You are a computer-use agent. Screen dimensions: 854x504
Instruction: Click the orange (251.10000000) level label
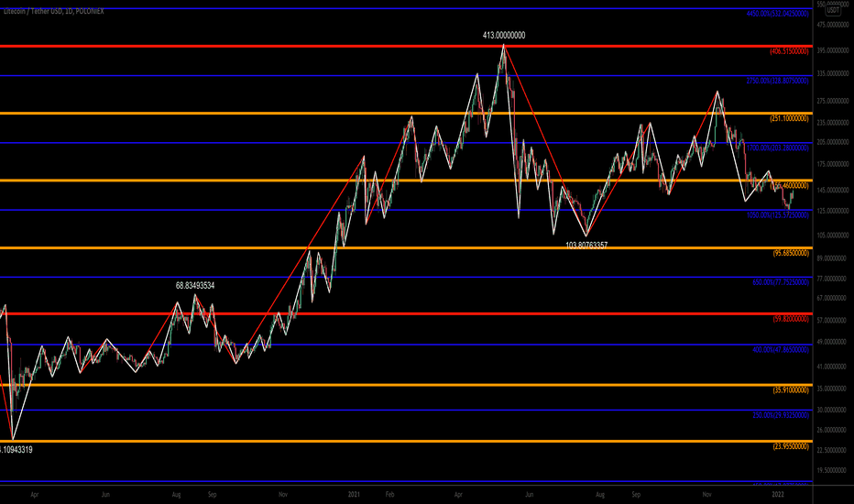[x=789, y=118]
